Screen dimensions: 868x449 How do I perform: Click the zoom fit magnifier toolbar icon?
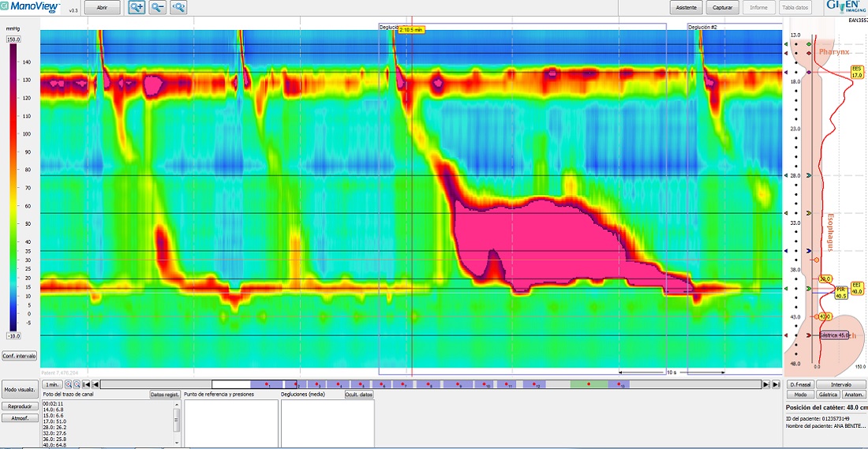click(x=179, y=8)
